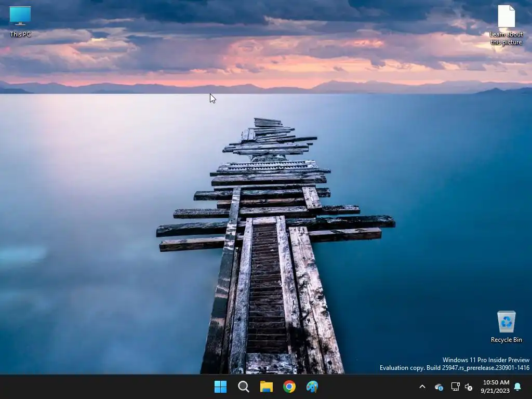Open the clock showing 10:50 AM
This screenshot has width=532, height=399.
point(495,387)
